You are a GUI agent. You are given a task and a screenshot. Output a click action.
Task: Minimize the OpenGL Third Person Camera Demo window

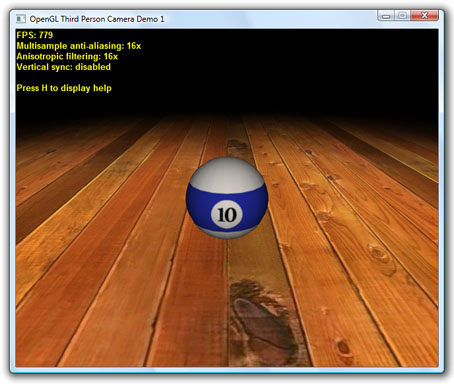point(386,16)
